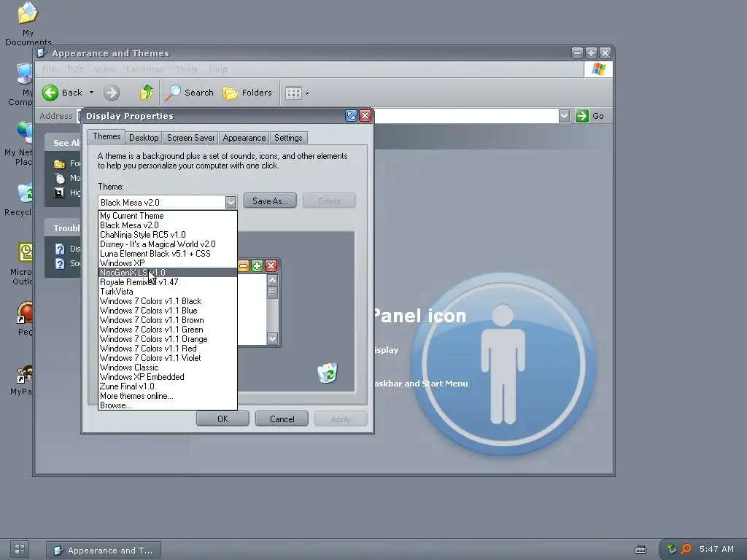Click the orange magnifier tray icon
Screen dimensions: 747x560
pyautogui.click(x=686, y=549)
